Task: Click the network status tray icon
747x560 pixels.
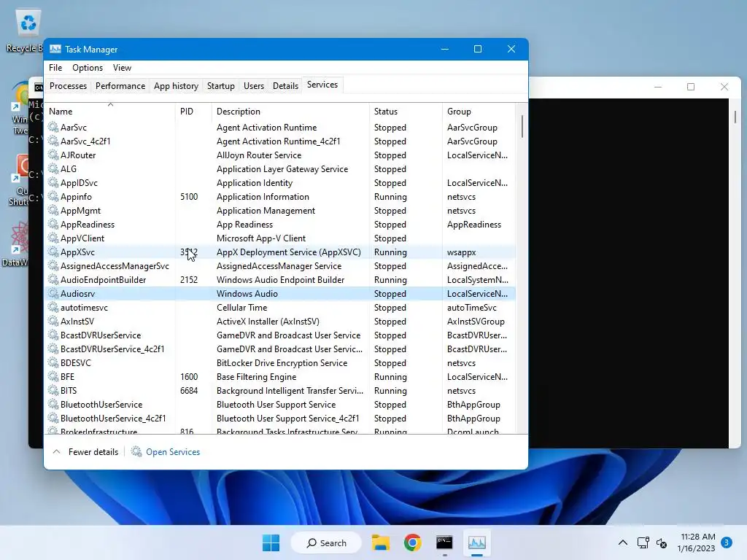Action: (643, 542)
